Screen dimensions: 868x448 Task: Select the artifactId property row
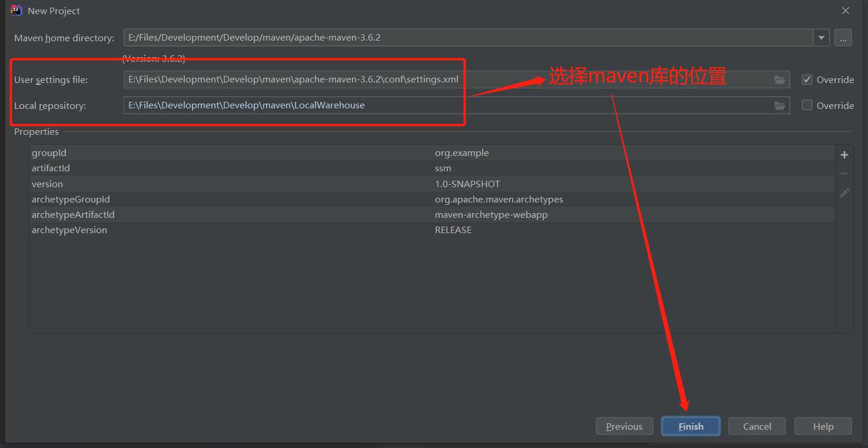click(433, 168)
